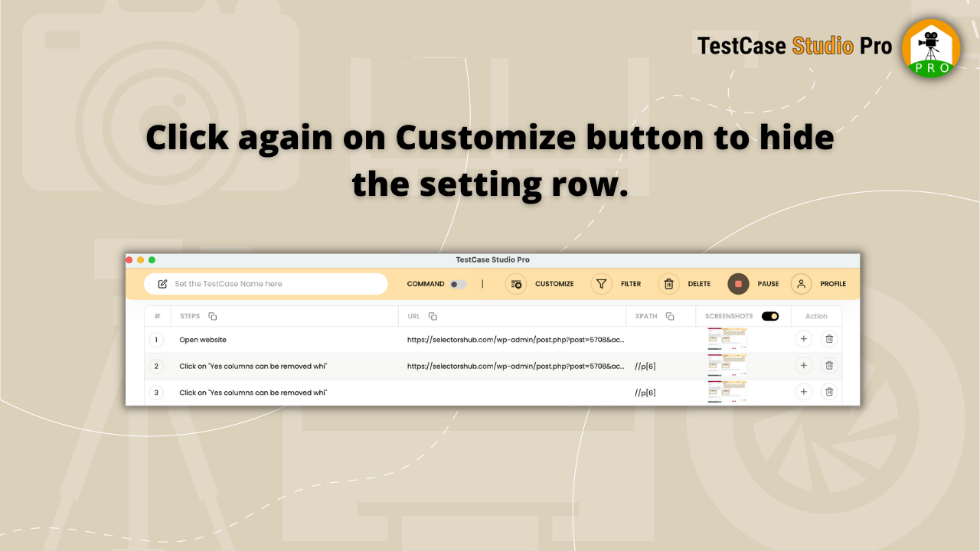The image size is (980, 551).
Task: Click the trash icon on step row 2
Action: point(829,365)
